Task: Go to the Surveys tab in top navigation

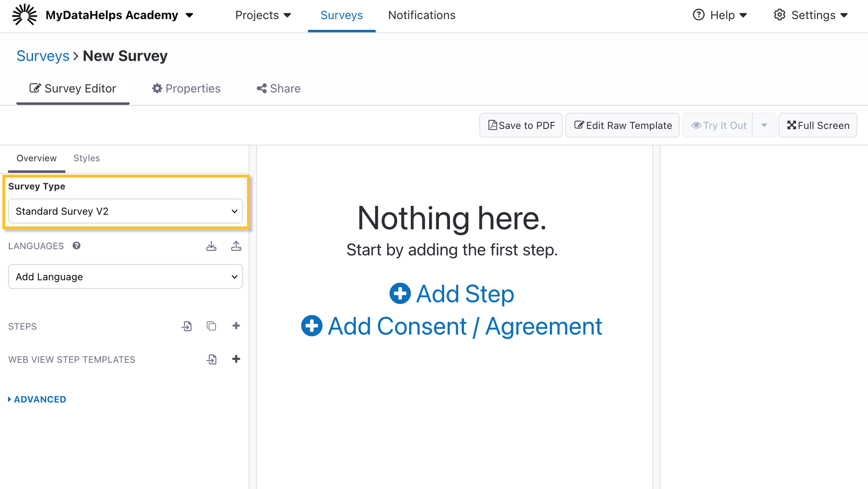Action: [341, 15]
